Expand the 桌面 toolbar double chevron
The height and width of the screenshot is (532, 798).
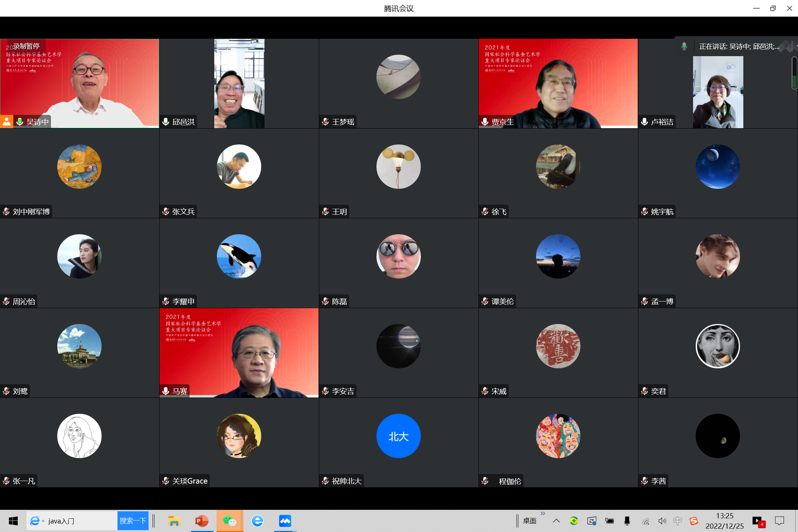click(x=543, y=513)
